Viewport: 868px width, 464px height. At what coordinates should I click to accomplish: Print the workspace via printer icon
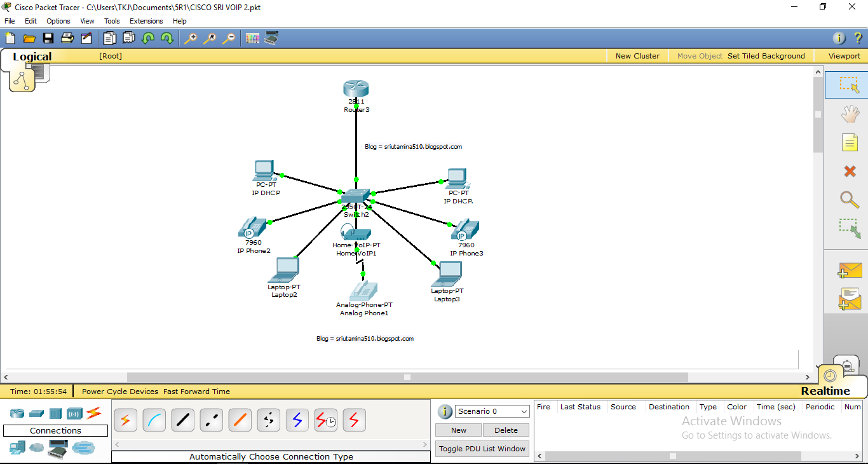coord(67,38)
